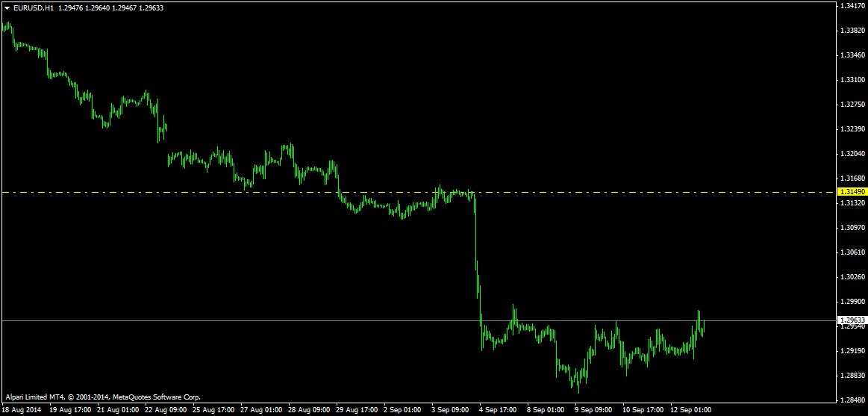Image resolution: width=868 pixels, height=416 pixels.
Task: Click the 1.29900 price scale label
Action: (852, 301)
